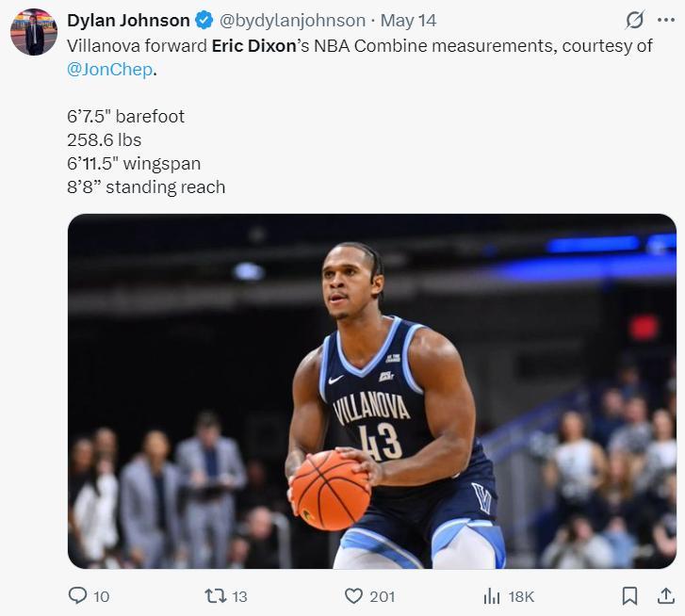Screen dimensions: 685x616
Task: Open the @JonChep mention link
Action: tap(109, 70)
